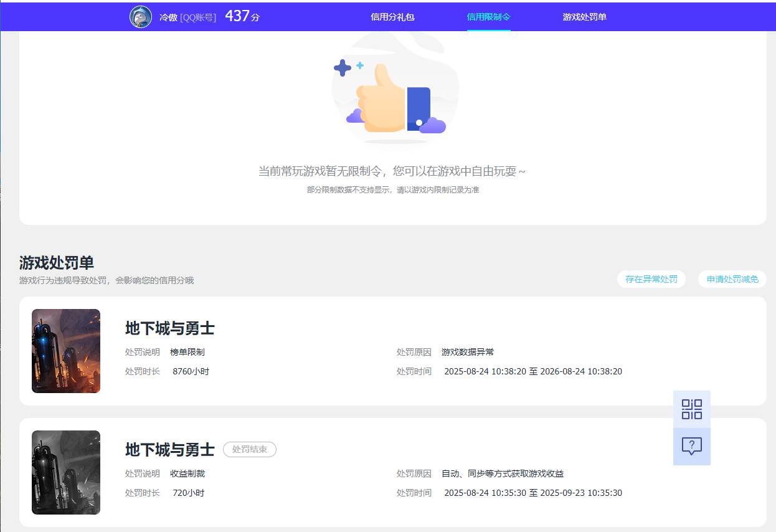Click the plus decoration beside the thumbs-up
This screenshot has width=776, height=532.
(x=343, y=69)
